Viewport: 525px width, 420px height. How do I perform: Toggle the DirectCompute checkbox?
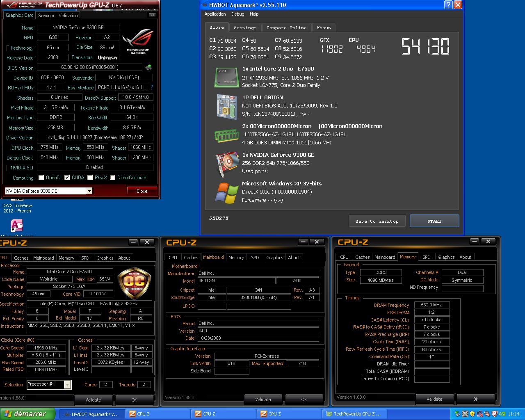(x=113, y=178)
